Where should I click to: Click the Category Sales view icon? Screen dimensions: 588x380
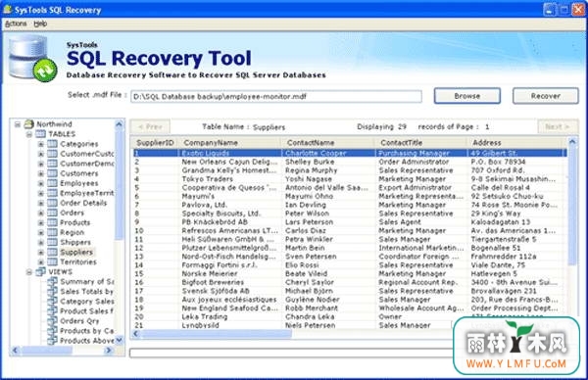(x=53, y=301)
